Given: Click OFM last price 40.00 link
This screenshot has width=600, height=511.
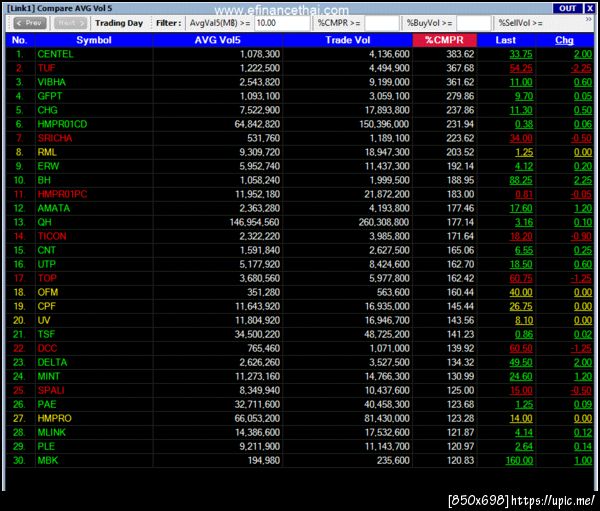Looking at the screenshot, I should pos(521,292).
